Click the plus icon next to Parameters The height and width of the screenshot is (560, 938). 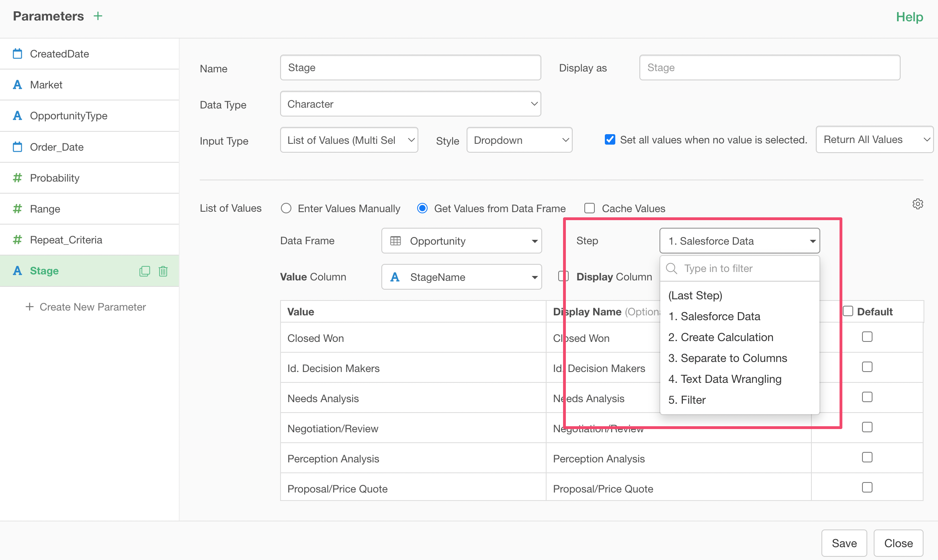[x=98, y=16]
